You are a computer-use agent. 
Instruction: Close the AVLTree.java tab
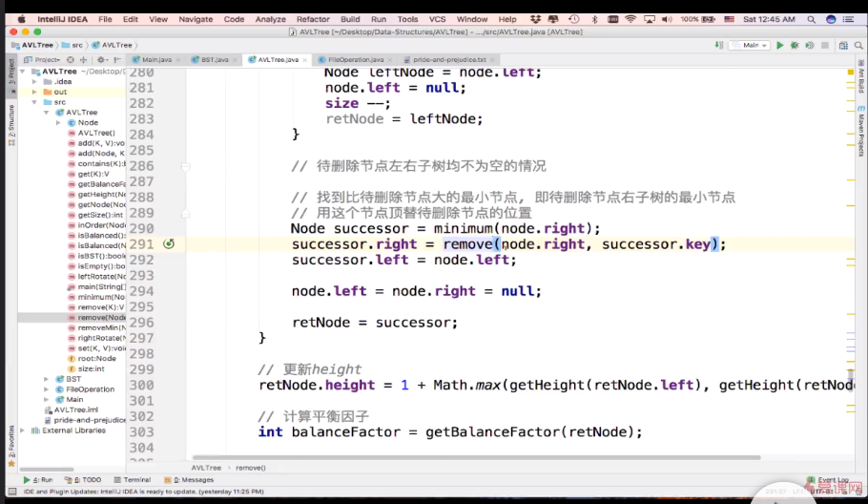[305, 60]
